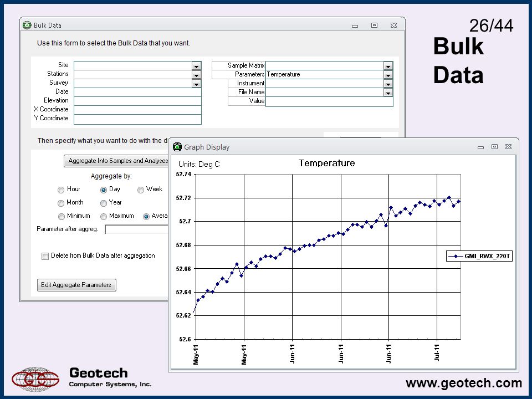Click the Bulk Data window app icon
The height and width of the screenshot is (399, 532).
coord(27,25)
